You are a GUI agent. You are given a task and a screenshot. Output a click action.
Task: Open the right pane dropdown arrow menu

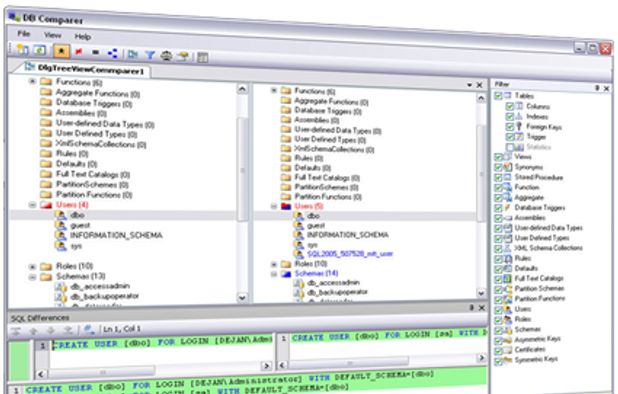click(x=469, y=85)
